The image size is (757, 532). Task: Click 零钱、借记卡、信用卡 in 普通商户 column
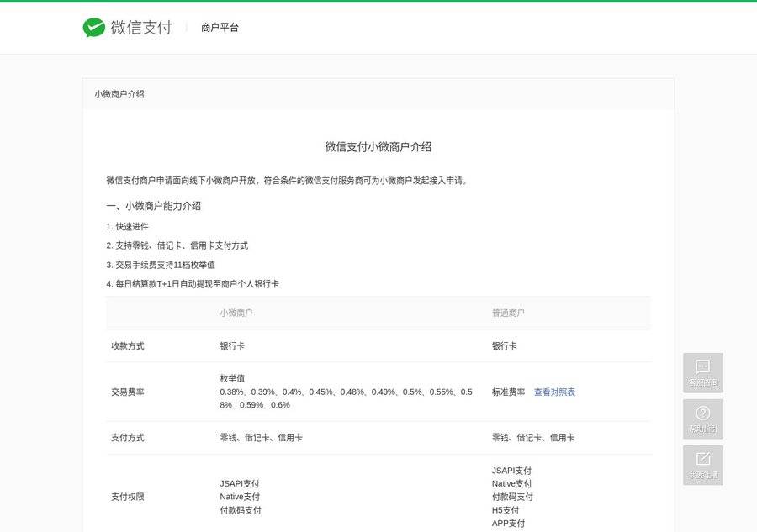click(x=533, y=438)
